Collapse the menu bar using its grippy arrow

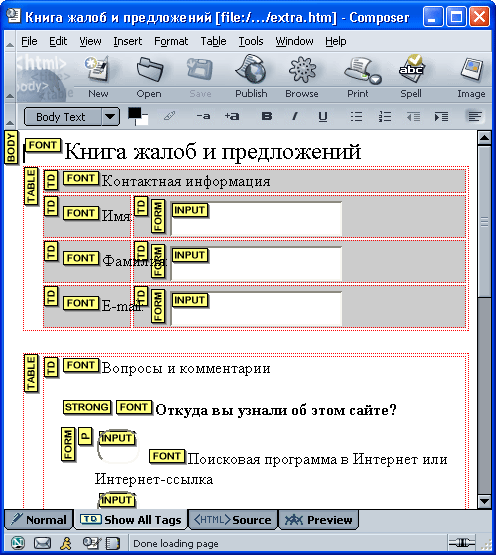coord(10,44)
